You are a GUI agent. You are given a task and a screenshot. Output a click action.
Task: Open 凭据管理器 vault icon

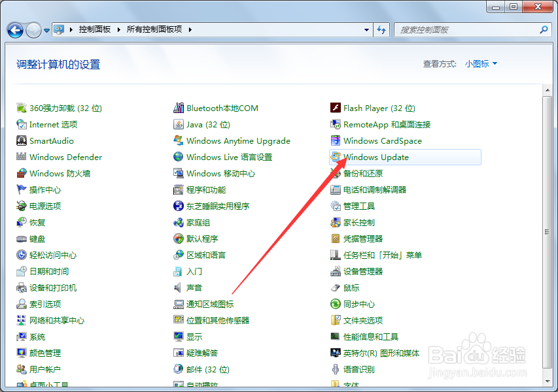click(335, 238)
